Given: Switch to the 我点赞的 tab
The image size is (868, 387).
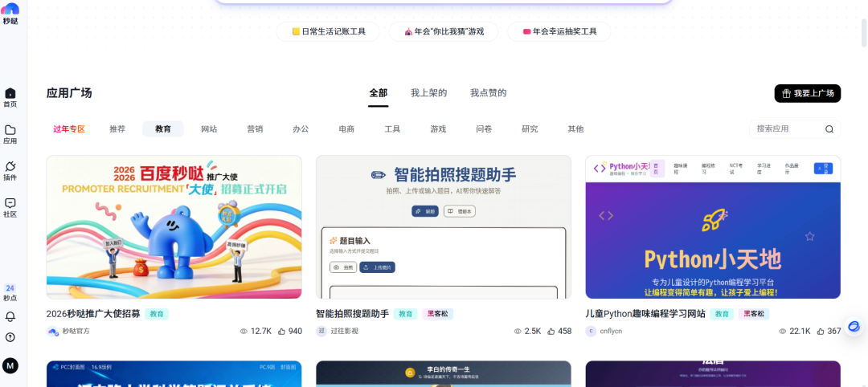Looking at the screenshot, I should click(x=489, y=93).
